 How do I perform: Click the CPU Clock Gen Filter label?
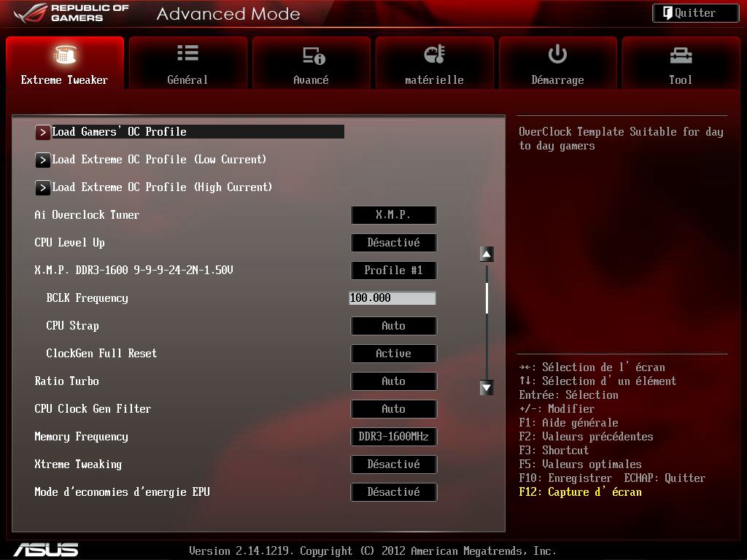tap(93, 408)
